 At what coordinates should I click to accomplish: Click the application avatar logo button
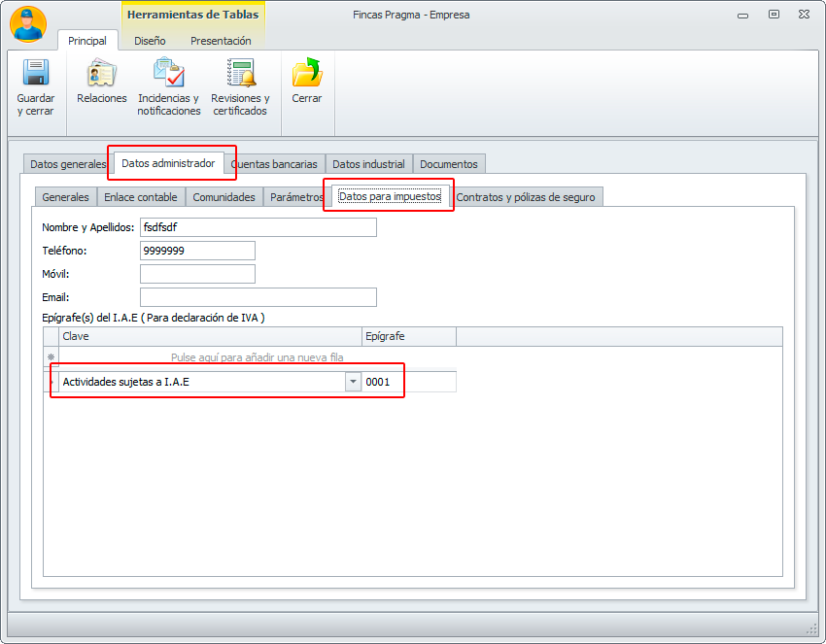[x=28, y=24]
